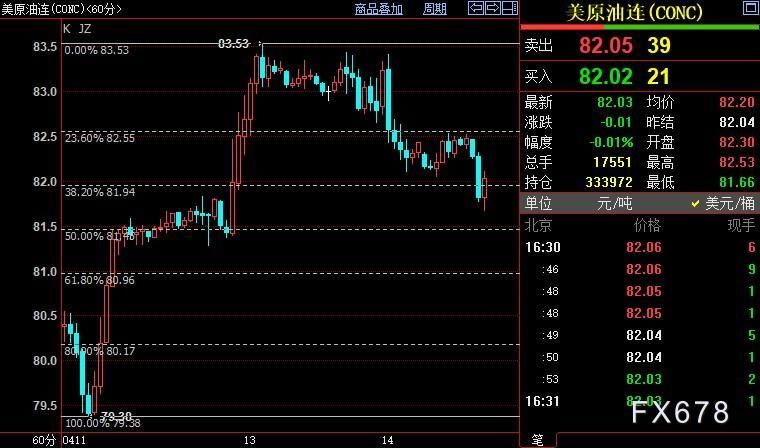Select the 元/吨 unit option
This screenshot has height=448, width=760.
[x=614, y=204]
